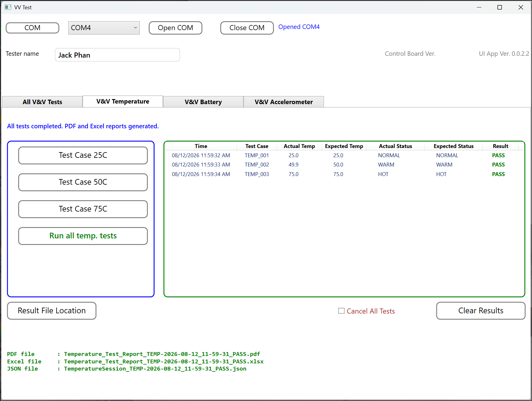This screenshot has width=532, height=401.
Task: Open the V&V Battery tab
Action: (x=203, y=102)
